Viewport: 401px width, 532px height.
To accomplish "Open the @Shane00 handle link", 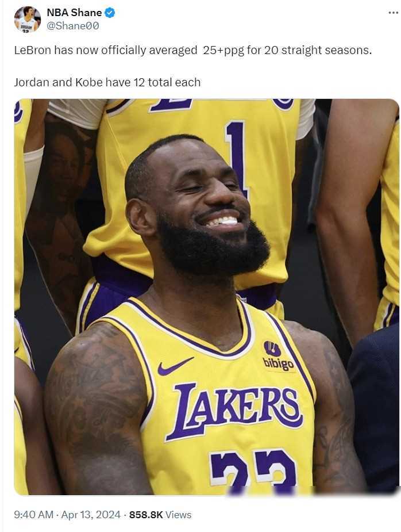I will (72, 26).
